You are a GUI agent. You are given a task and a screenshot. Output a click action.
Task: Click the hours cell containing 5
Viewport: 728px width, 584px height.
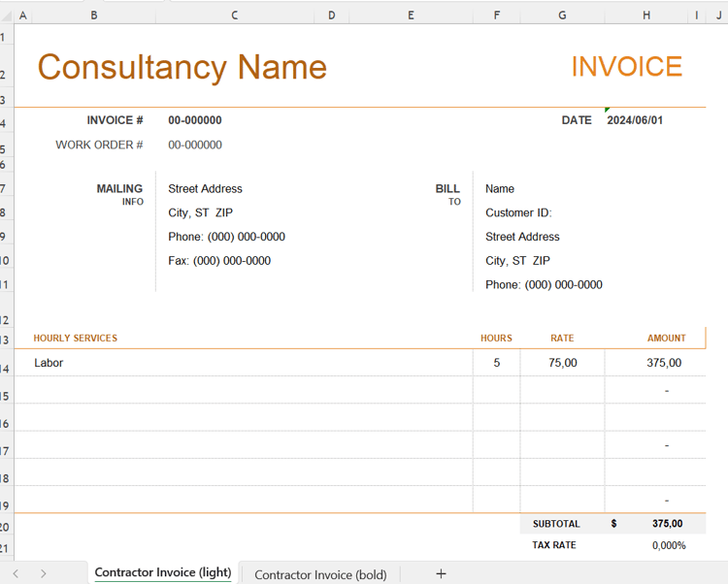pyautogui.click(x=496, y=363)
